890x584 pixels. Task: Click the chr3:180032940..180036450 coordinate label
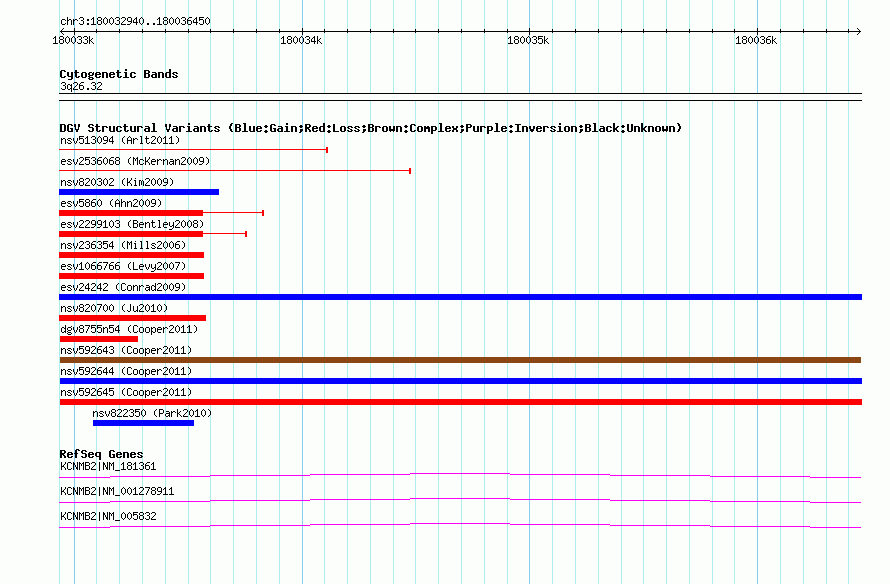tap(135, 21)
